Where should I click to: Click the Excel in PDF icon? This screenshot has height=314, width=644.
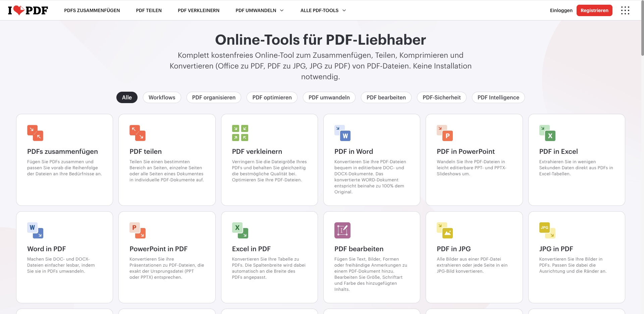(240, 230)
